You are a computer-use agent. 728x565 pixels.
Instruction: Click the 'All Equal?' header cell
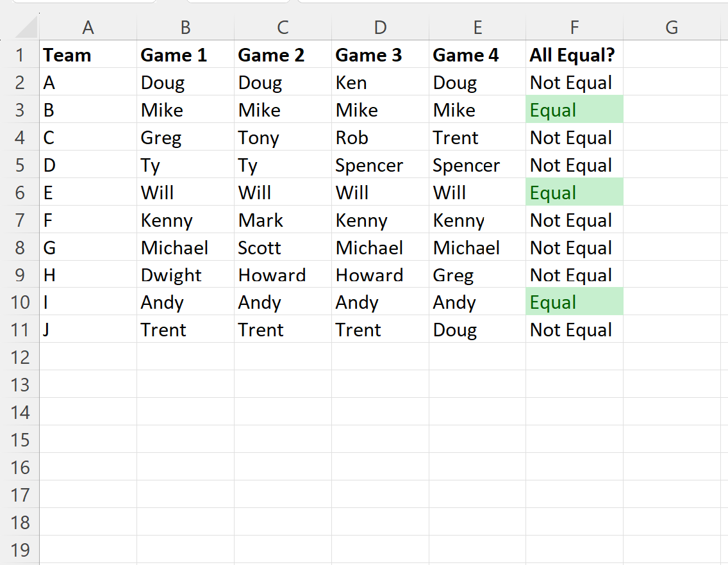tap(574, 55)
